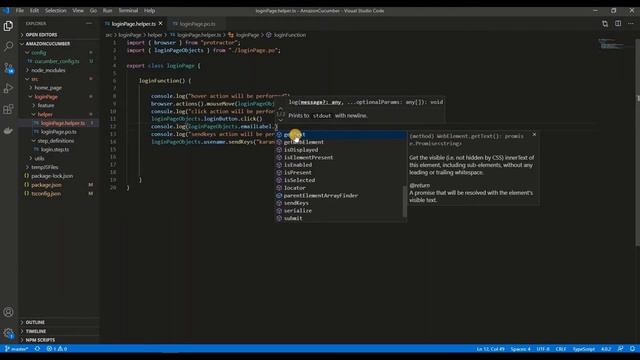Expand the home_page folder
The image size is (640, 360).
48,88
